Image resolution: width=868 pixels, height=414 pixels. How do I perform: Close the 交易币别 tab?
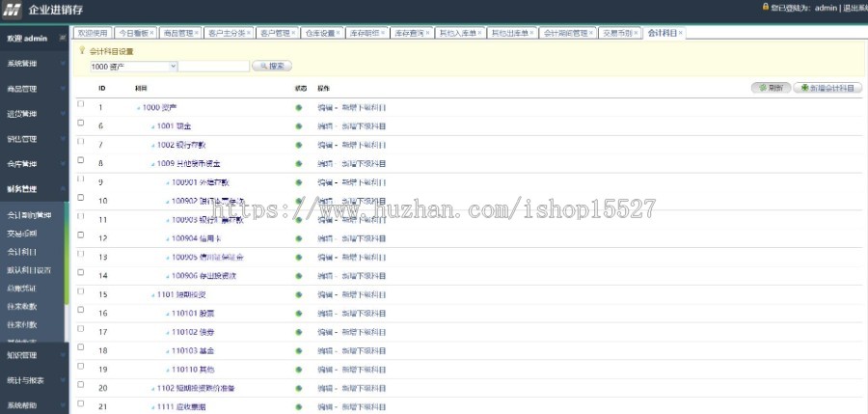(x=637, y=33)
